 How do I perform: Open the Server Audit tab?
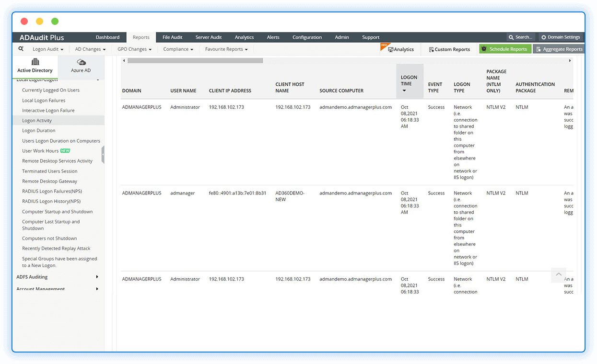point(209,37)
